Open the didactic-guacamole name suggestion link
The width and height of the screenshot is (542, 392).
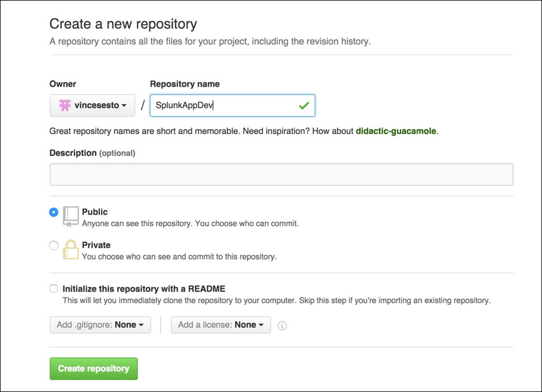pyautogui.click(x=395, y=131)
